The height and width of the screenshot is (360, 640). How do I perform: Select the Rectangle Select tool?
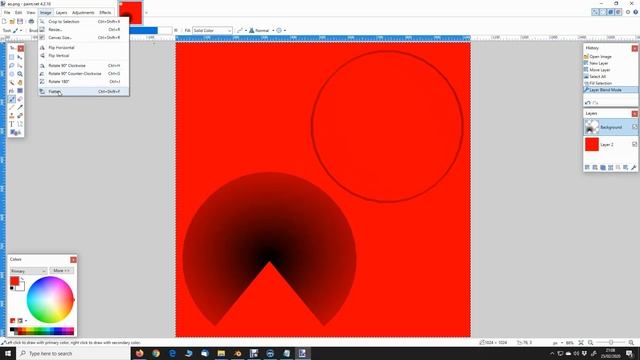click(x=11, y=57)
